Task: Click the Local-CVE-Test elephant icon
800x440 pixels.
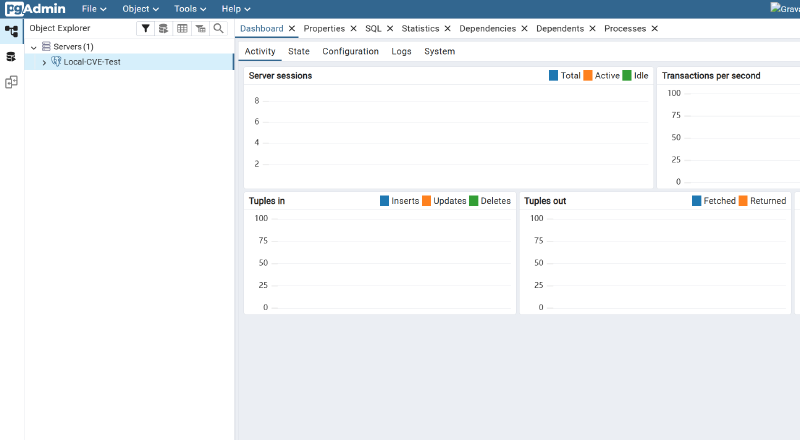Action: (56, 62)
